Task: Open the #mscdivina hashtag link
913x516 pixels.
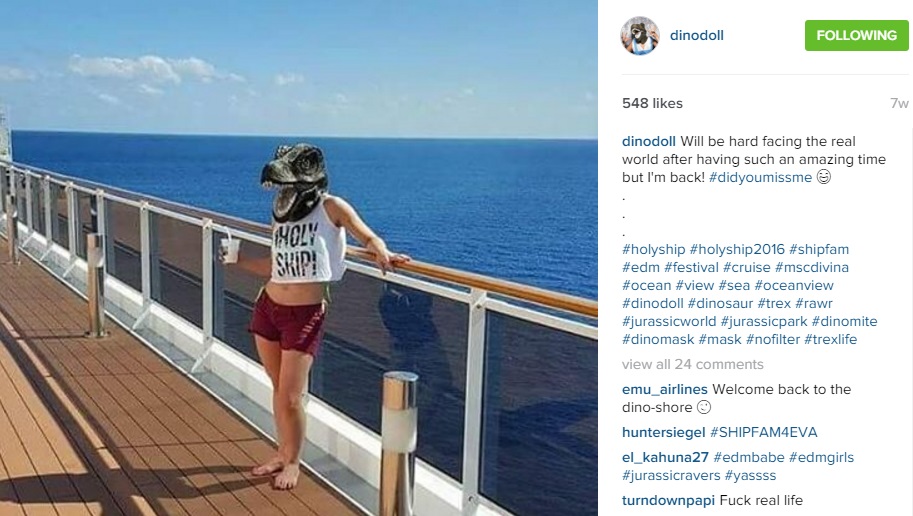Action: click(812, 267)
